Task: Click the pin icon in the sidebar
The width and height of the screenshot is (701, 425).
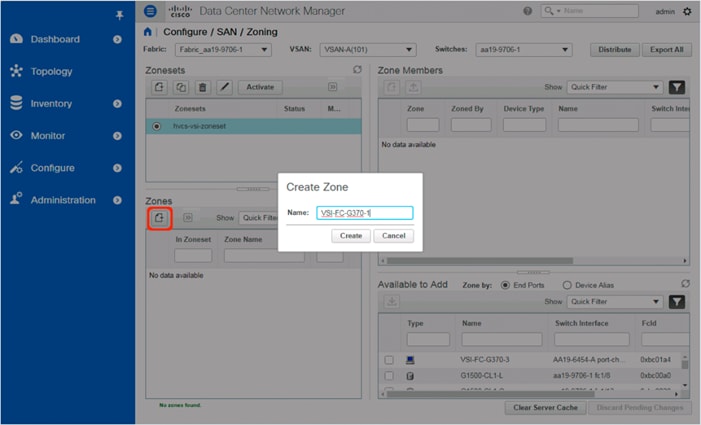Action: coord(119,16)
